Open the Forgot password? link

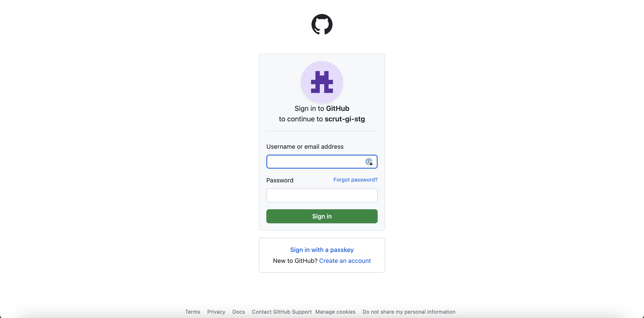click(x=355, y=180)
